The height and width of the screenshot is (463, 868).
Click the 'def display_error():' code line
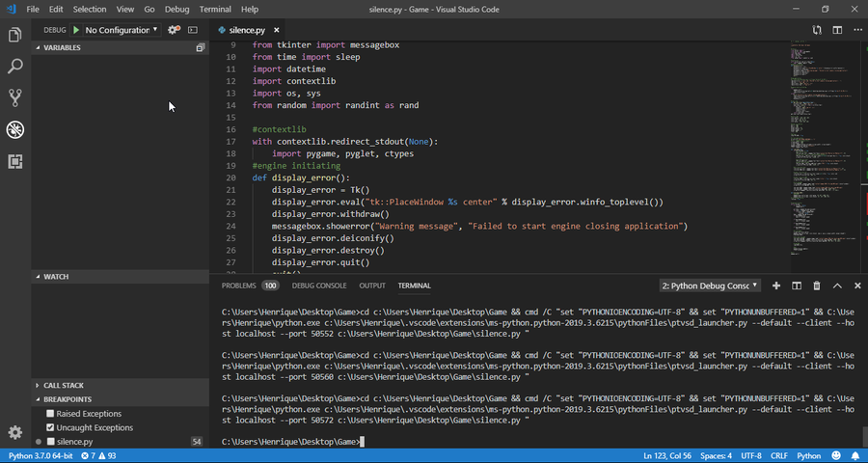pyautogui.click(x=301, y=177)
